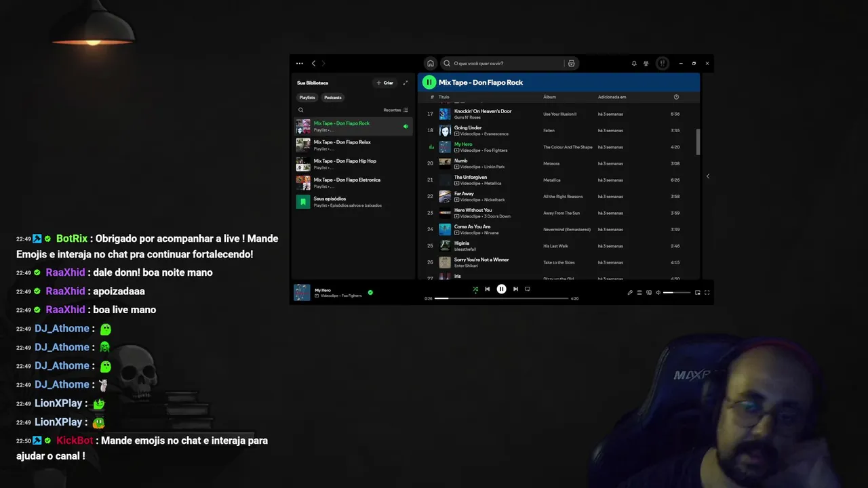Toggle the repeat button
Screen dimensions: 868x488
pos(528,289)
